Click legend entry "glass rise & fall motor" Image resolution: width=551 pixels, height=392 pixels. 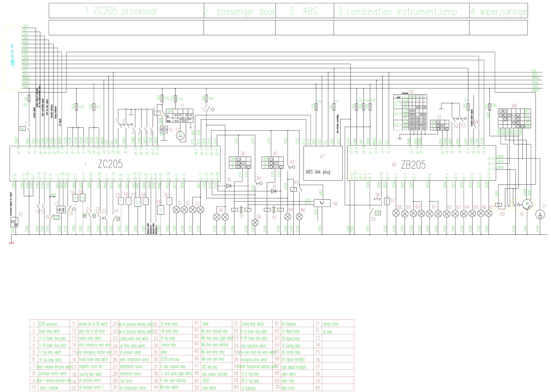click(x=92, y=331)
